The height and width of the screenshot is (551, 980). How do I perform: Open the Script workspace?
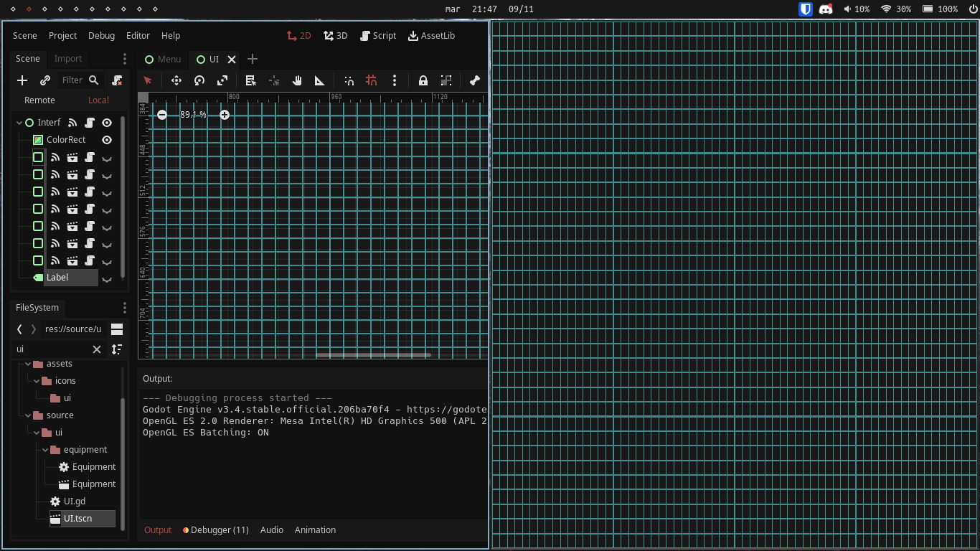(378, 36)
